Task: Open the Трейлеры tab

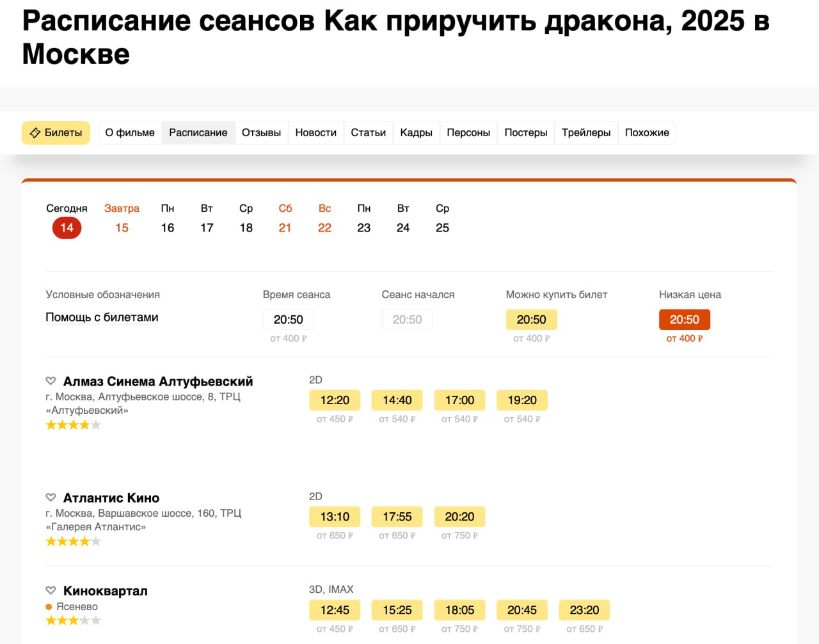Action: 585,133
